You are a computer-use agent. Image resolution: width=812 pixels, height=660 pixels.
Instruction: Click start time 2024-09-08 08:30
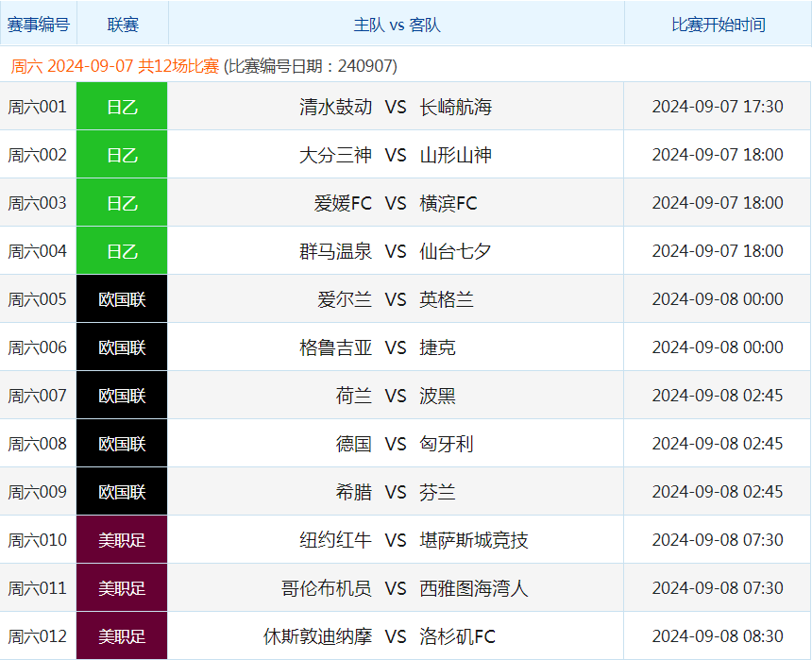pyautogui.click(x=718, y=636)
